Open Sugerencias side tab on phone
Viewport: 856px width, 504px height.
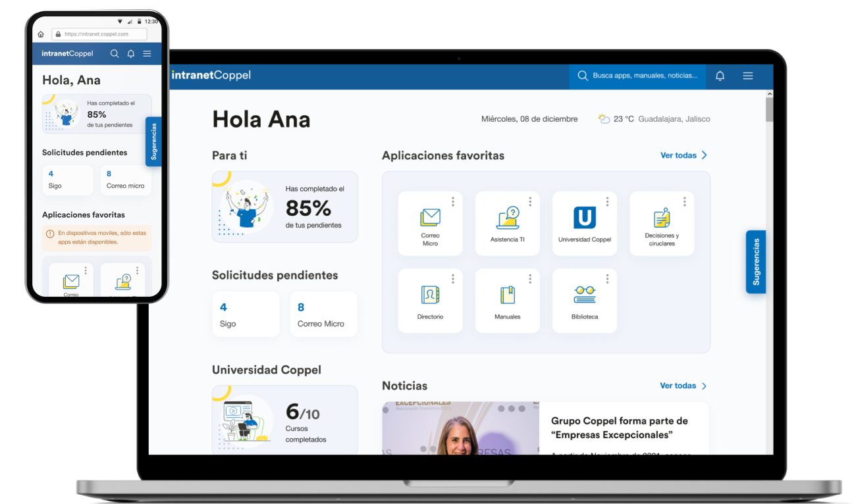(x=153, y=141)
